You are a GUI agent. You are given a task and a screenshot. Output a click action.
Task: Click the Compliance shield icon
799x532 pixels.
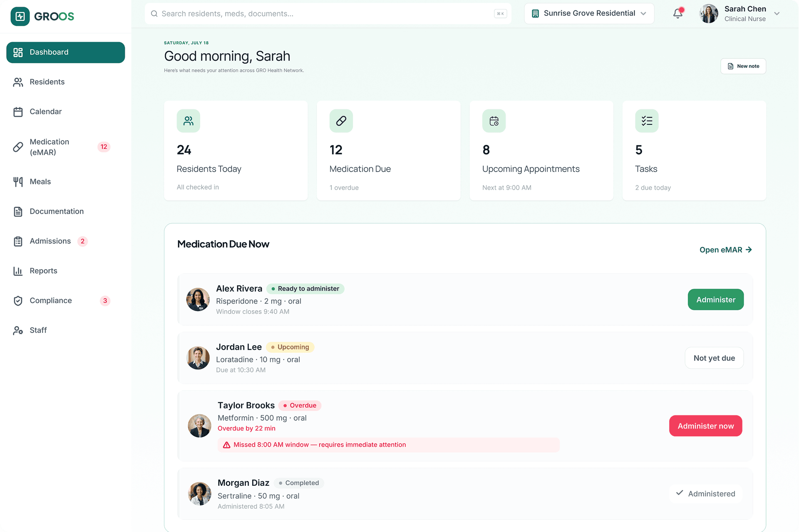point(18,301)
